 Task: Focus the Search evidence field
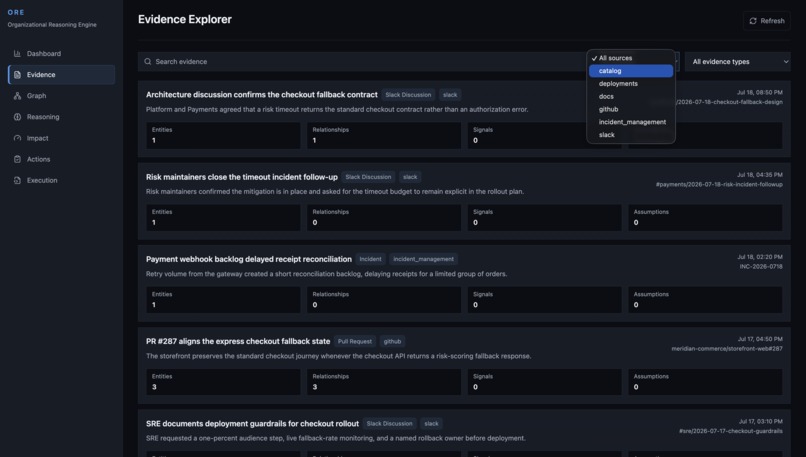pyautogui.click(x=360, y=62)
